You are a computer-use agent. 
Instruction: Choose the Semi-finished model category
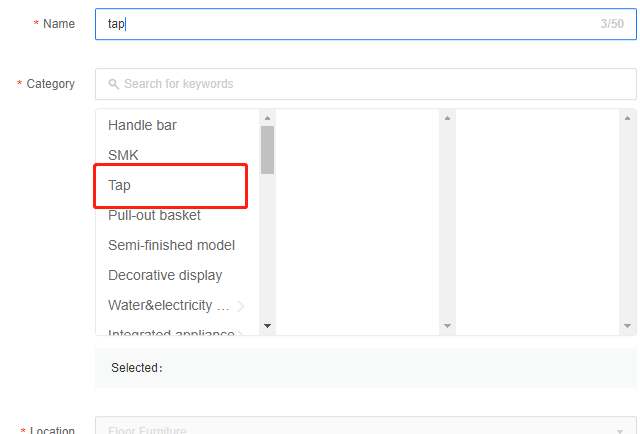(x=171, y=245)
